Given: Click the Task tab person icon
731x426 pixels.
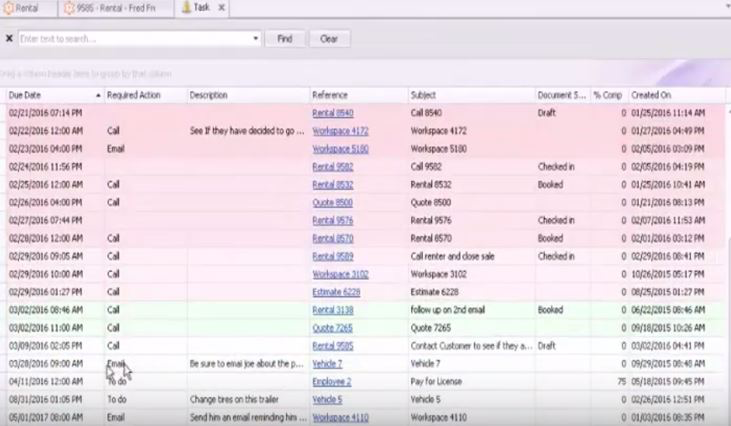Looking at the screenshot, I should click(186, 7).
